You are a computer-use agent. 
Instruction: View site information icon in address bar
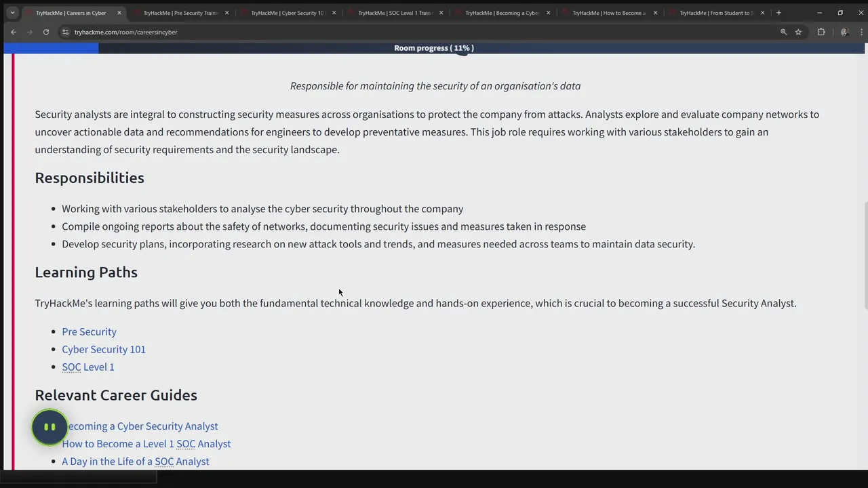(x=65, y=32)
